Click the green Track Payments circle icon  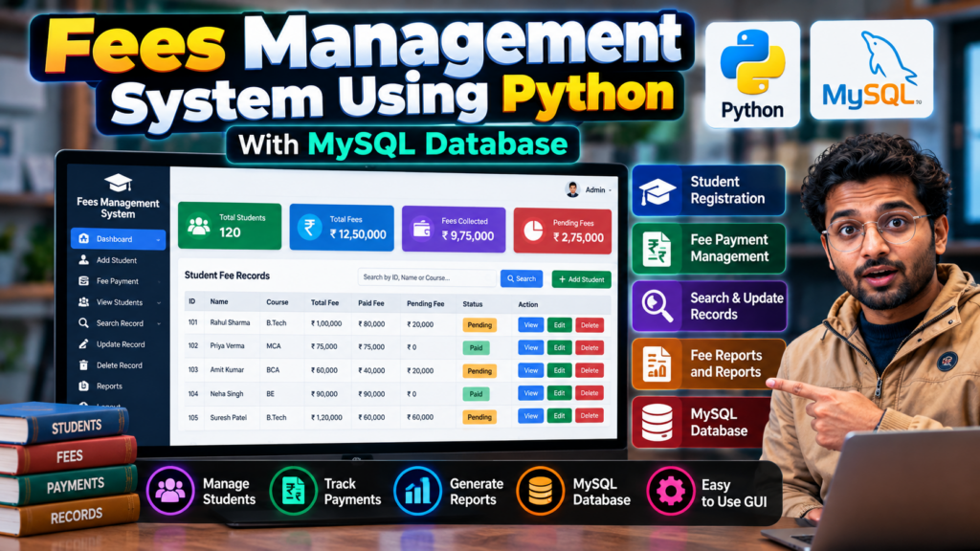(x=293, y=491)
